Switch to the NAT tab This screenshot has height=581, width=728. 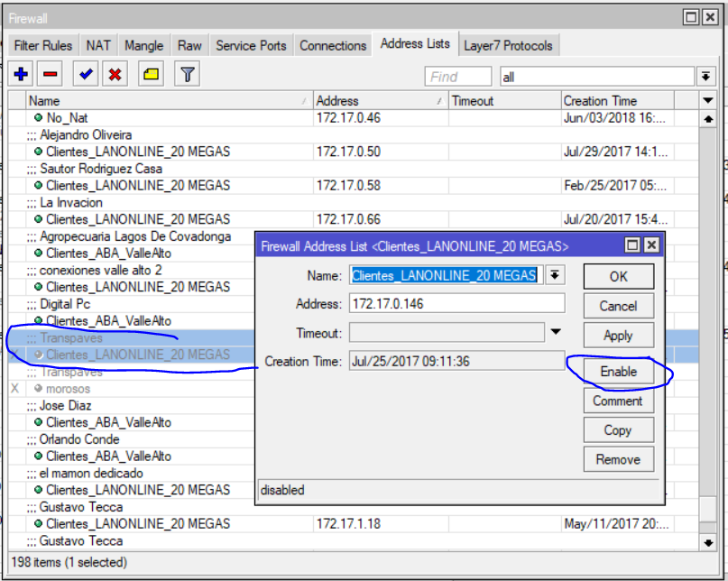tap(98, 45)
